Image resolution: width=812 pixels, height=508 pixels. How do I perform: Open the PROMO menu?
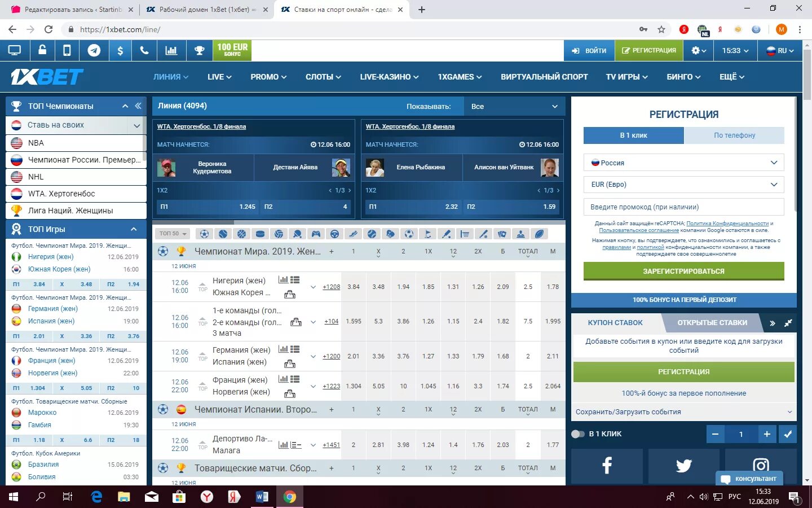tap(268, 77)
